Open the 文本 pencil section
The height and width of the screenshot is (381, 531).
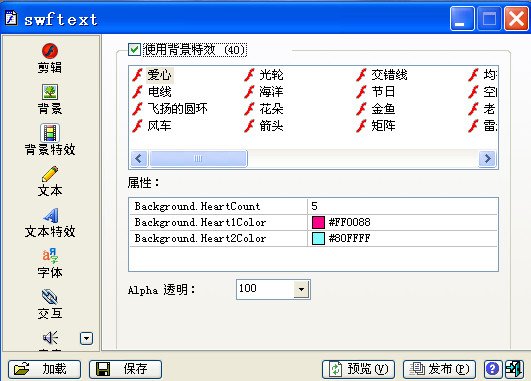click(x=50, y=181)
